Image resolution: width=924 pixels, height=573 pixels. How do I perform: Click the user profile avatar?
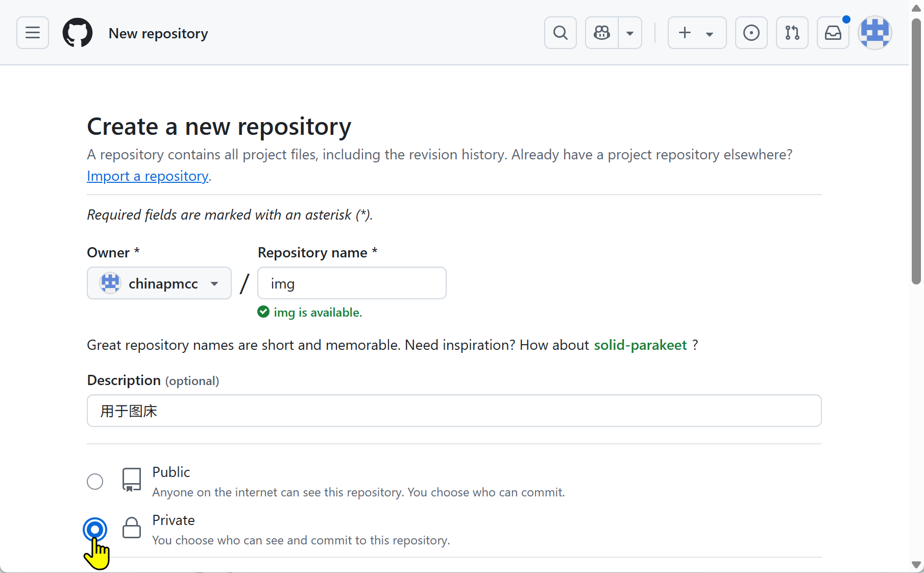(874, 33)
